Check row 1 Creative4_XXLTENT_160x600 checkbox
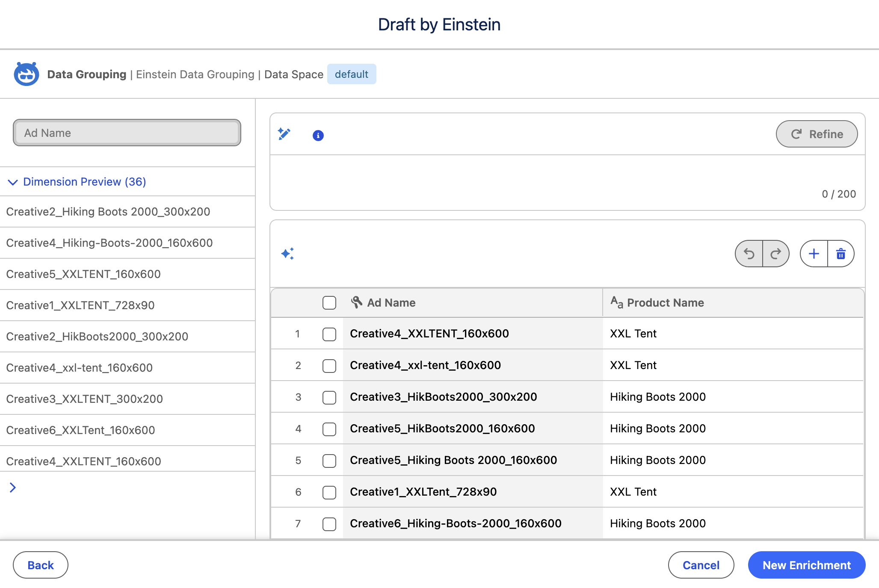The height and width of the screenshot is (588, 879). coord(329,334)
